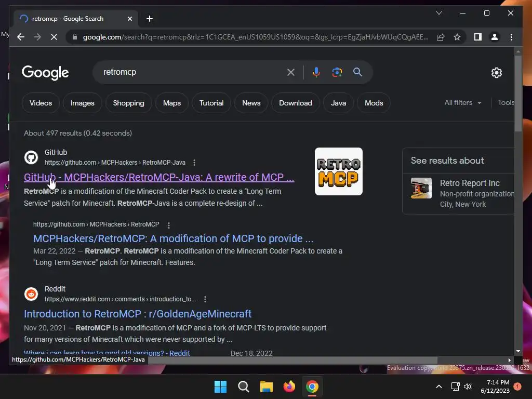Open Google quick settings gear
Viewport: 532px width, 399px height.
[496, 72]
